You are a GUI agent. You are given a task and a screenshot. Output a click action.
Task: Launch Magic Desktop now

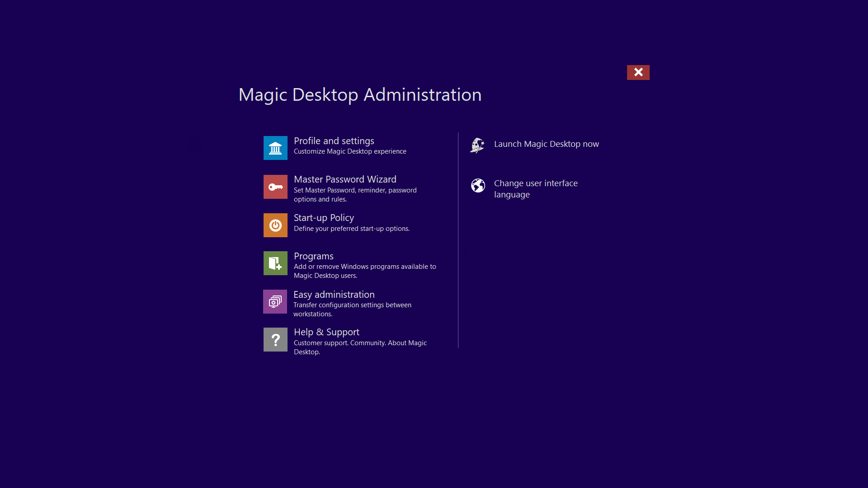click(x=546, y=144)
